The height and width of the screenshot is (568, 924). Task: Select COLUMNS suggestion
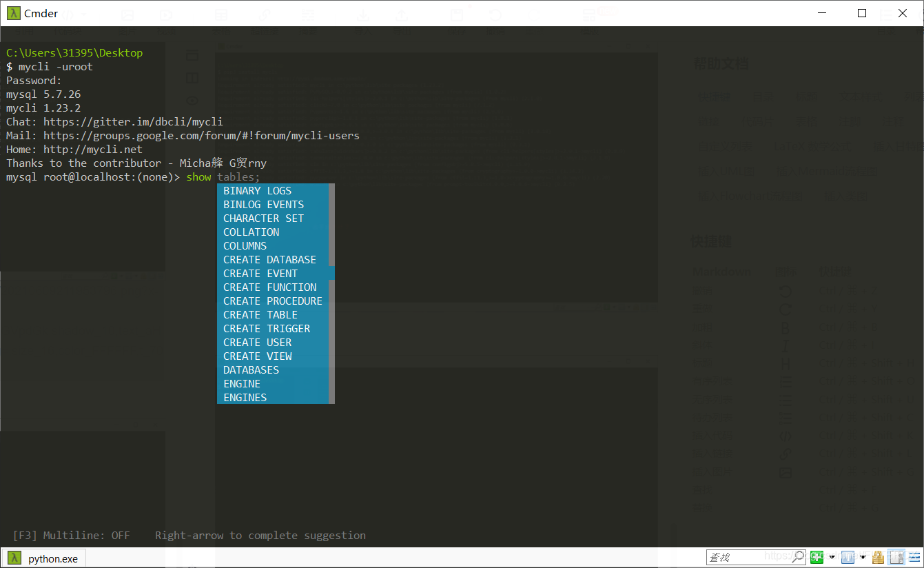tap(273, 245)
